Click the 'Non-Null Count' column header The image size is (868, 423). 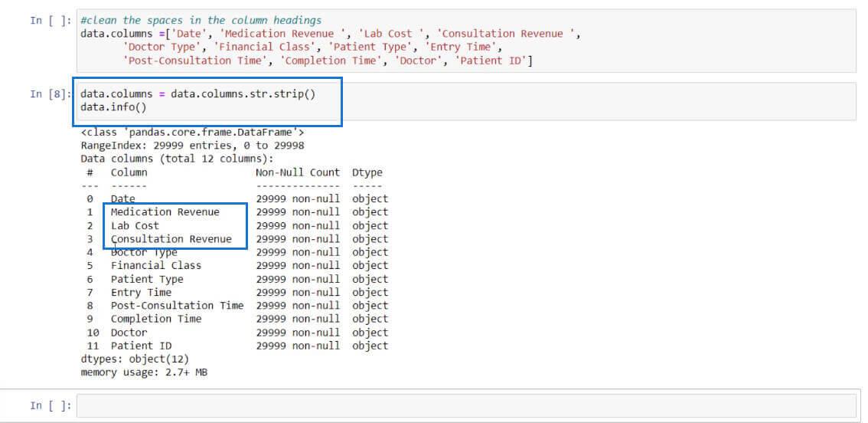(x=298, y=172)
